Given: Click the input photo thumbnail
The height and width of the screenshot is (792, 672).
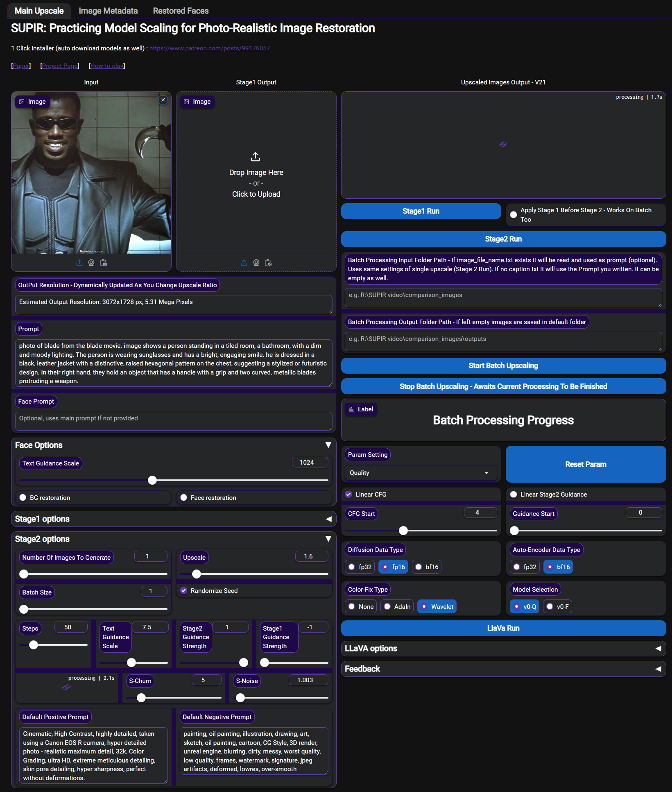Looking at the screenshot, I should tap(91, 172).
